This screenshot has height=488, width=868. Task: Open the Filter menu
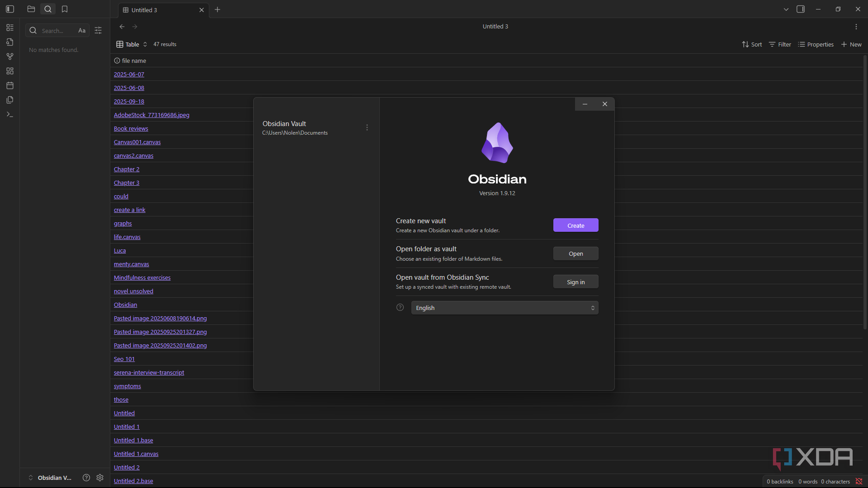pyautogui.click(x=780, y=44)
